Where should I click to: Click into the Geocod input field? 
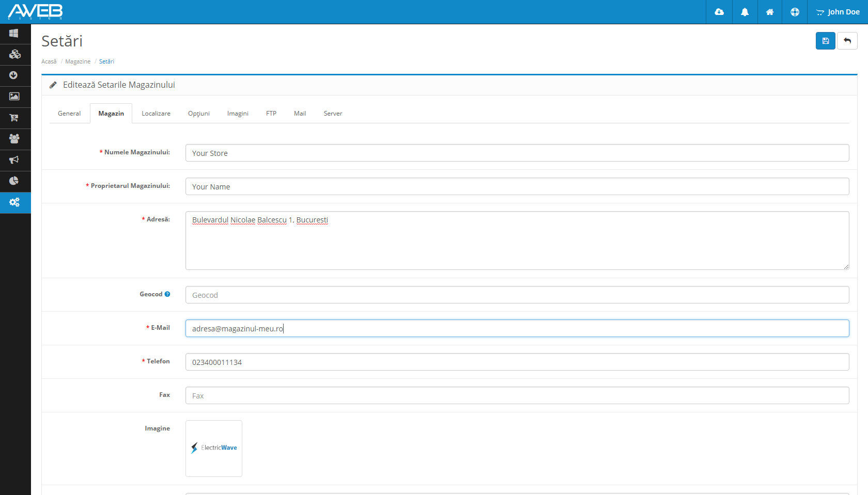coord(517,295)
